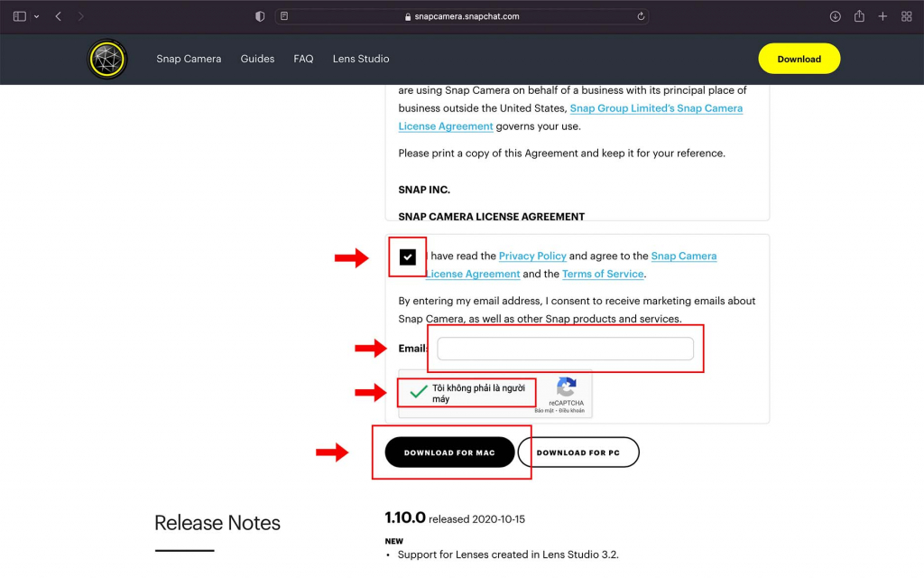Reload the page with the refresh icon
This screenshot has width=924, height=578.
(x=641, y=16)
